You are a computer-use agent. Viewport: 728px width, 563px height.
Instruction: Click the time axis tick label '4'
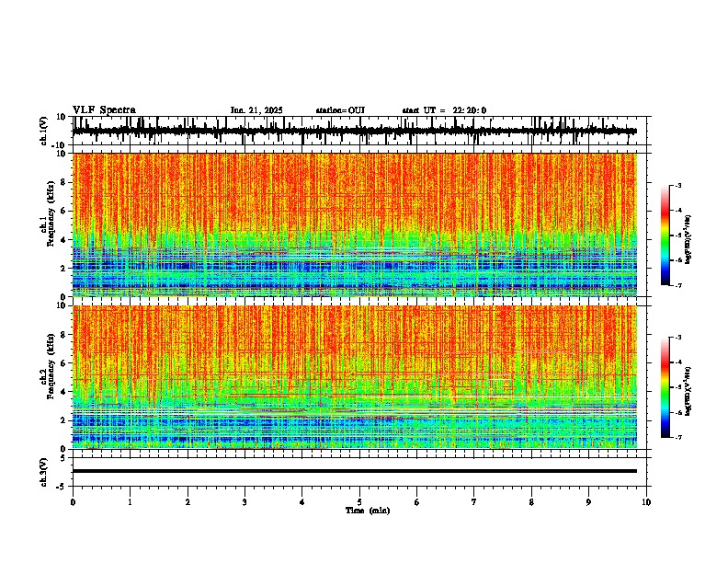pyautogui.click(x=302, y=501)
